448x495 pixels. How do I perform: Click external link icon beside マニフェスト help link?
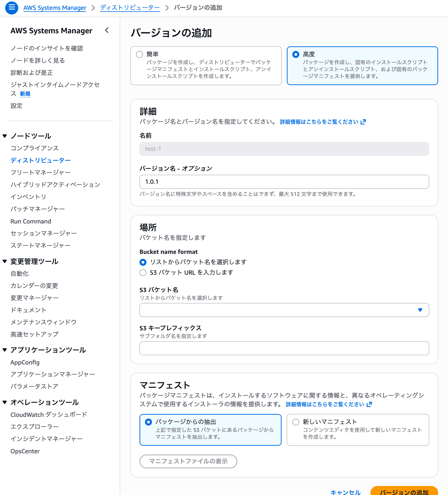[x=369, y=404]
